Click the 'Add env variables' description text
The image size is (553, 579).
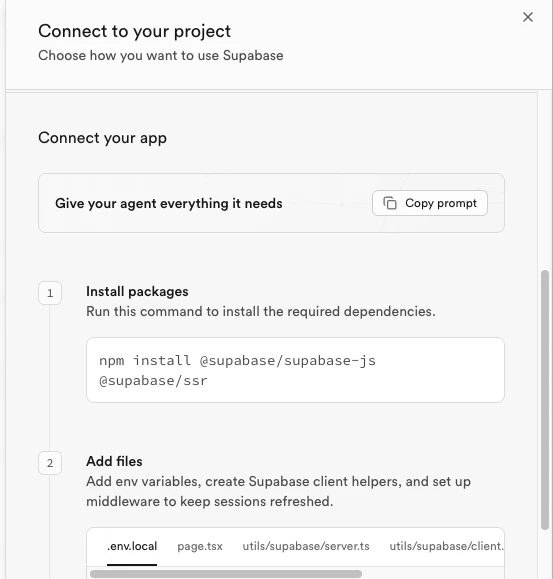pyautogui.click(x=279, y=491)
